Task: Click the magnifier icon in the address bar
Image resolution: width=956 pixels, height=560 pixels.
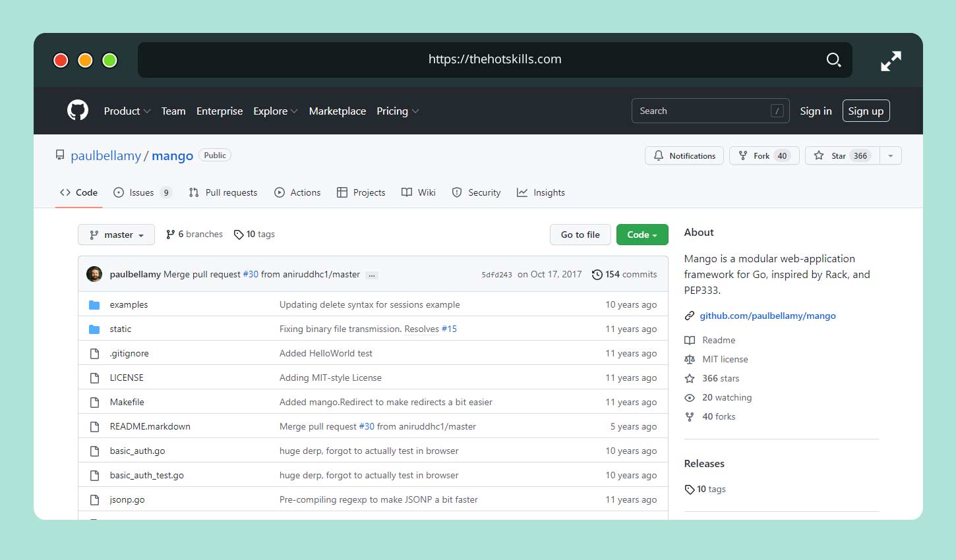Action: point(833,60)
